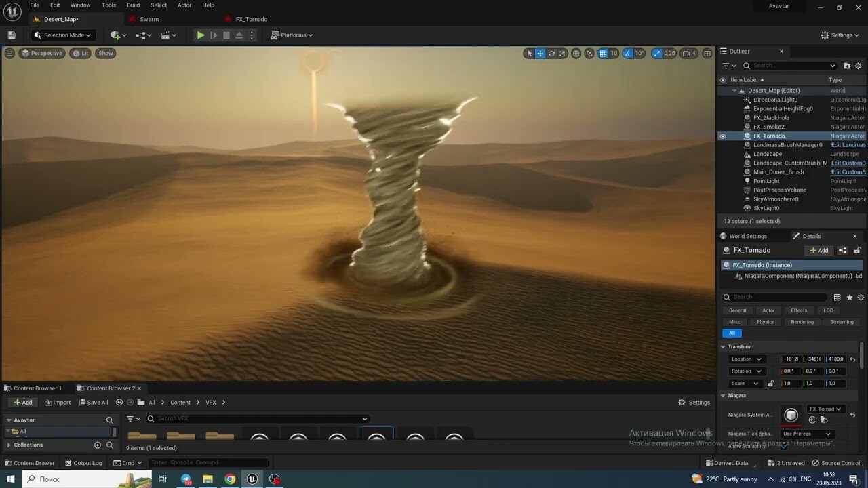Viewport: 868px width, 488px height.
Task: Adjust the camera speed 0.25 control
Action: pyautogui.click(x=662, y=53)
